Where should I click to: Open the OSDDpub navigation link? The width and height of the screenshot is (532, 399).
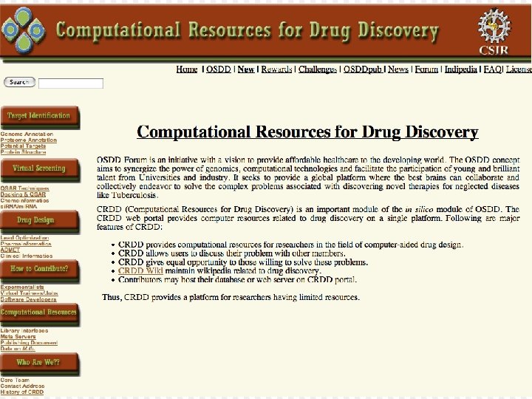pyautogui.click(x=363, y=69)
